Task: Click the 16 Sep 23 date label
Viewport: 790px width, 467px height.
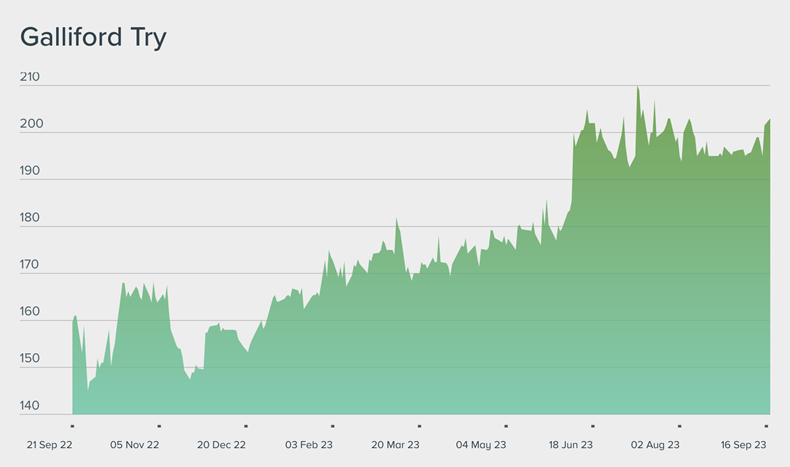Action: 743,445
